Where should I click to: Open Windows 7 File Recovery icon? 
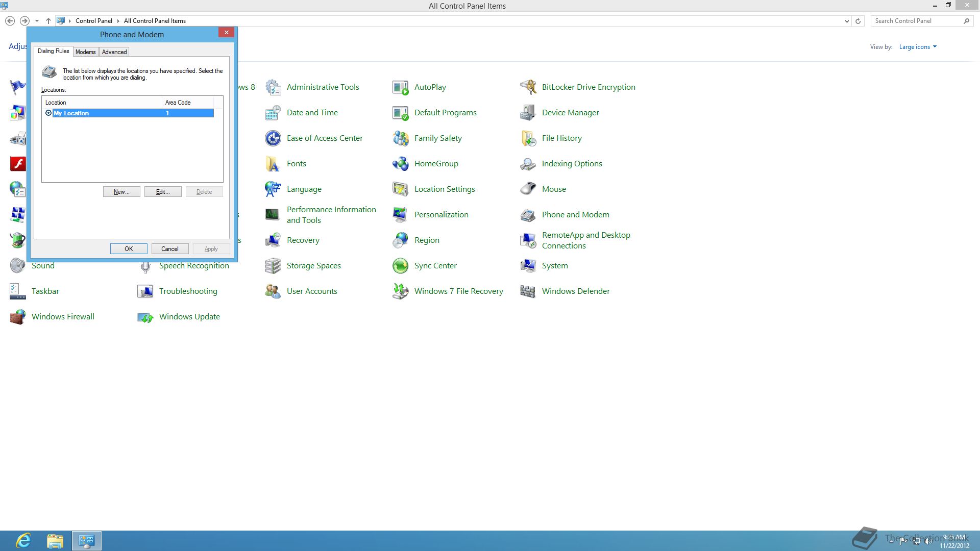click(401, 291)
